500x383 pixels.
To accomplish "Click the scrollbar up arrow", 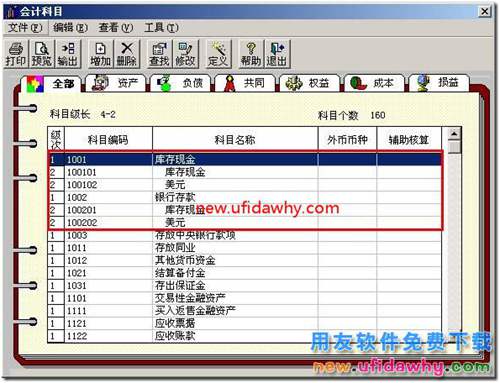I will click(454, 134).
